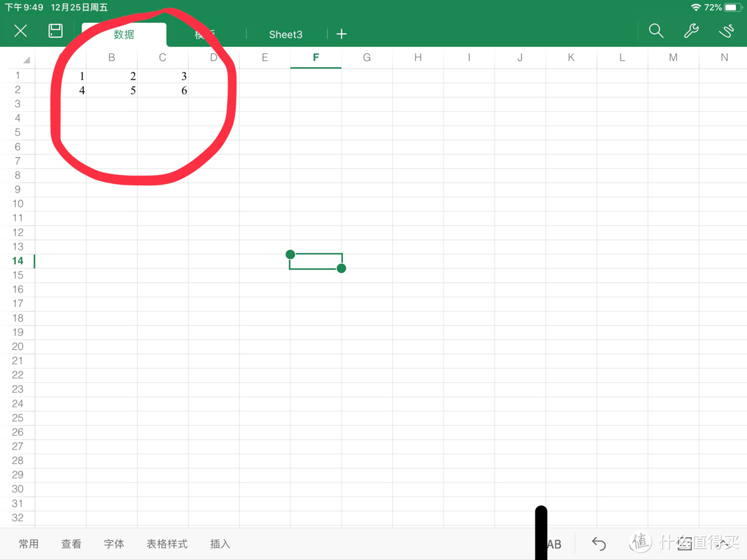Select row 20 header
This screenshot has width=747, height=560.
pos(17,346)
